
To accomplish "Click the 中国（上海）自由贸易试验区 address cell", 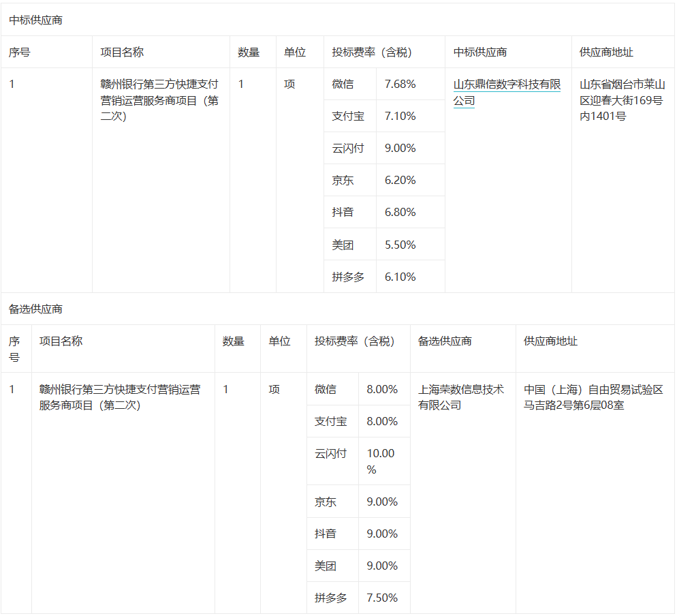I will pyautogui.click(x=593, y=397).
